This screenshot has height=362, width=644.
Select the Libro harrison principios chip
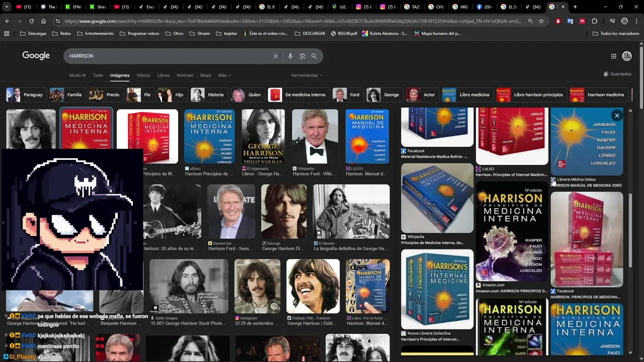tap(531, 95)
